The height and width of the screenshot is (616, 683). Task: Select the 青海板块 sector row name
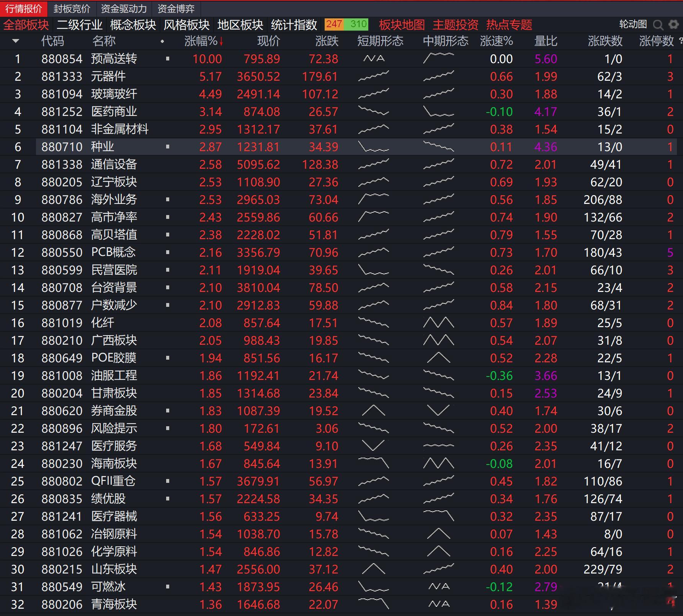[114, 605]
